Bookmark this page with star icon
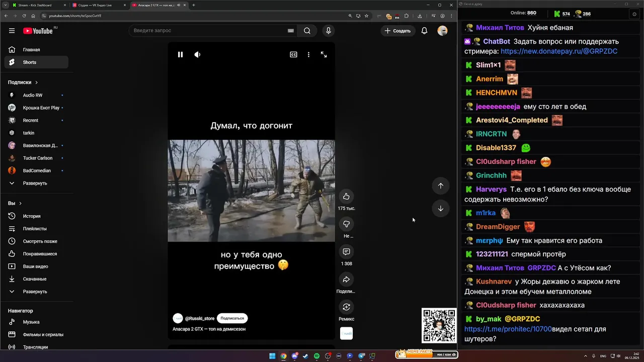The height and width of the screenshot is (362, 644). pyautogui.click(x=366, y=16)
